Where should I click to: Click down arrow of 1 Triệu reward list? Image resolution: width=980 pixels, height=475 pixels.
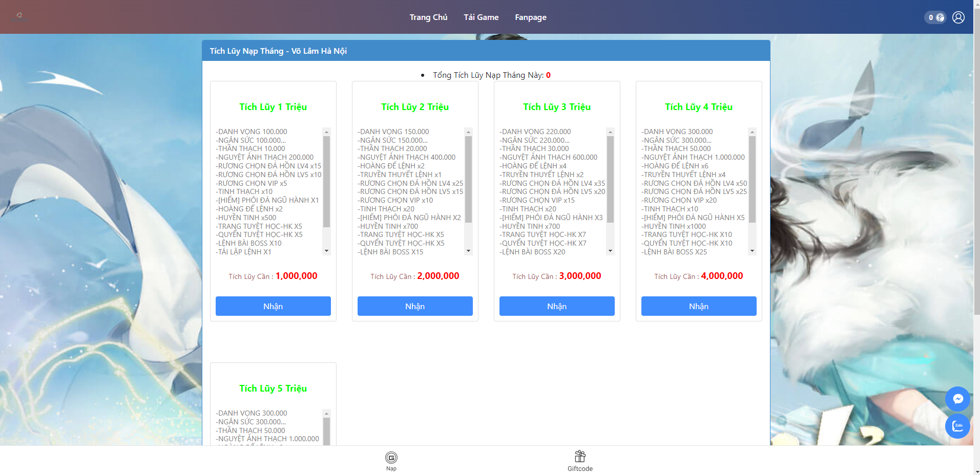(x=326, y=251)
